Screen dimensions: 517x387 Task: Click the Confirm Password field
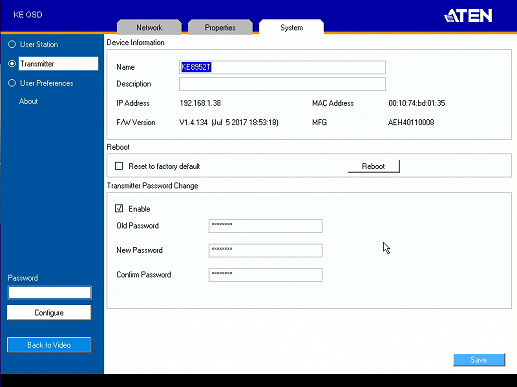pyautogui.click(x=266, y=275)
